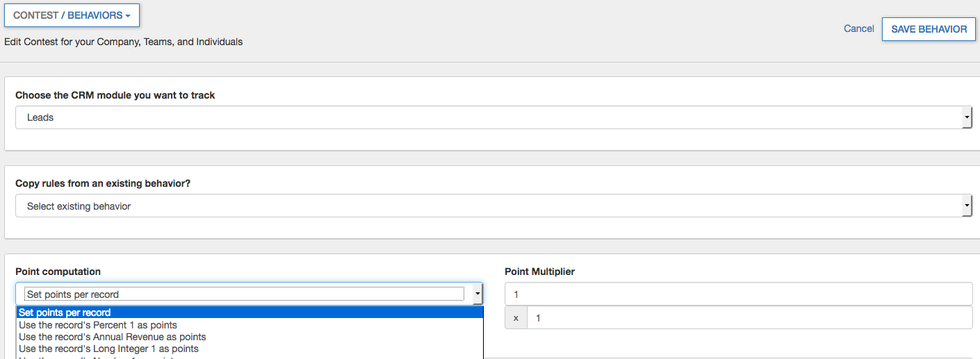Click the arrow on the Leads dropdown
Image resolution: width=980 pixels, height=359 pixels.
[x=967, y=118]
